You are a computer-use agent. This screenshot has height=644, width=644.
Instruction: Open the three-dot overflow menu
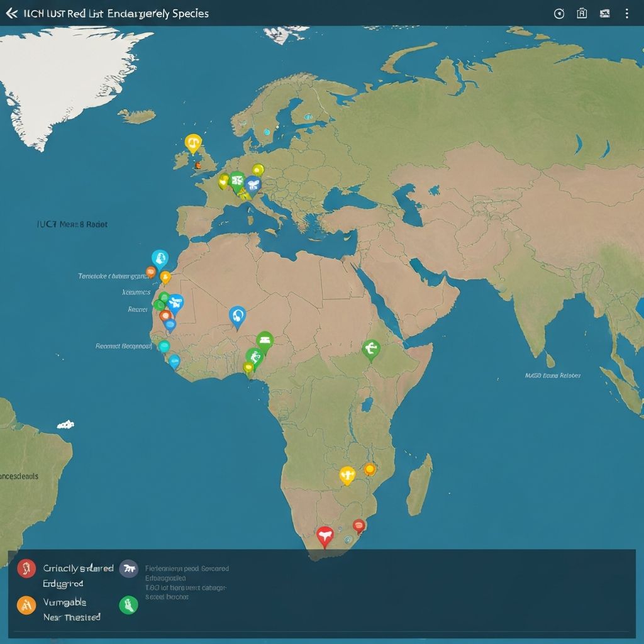[x=626, y=13]
